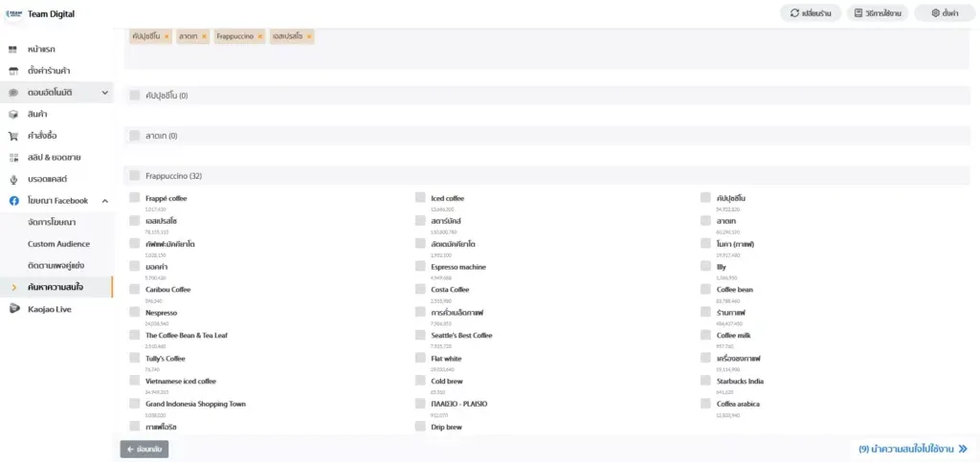980x462 pixels.
Task: Click the Kaojao Live play icon
Action: [14, 310]
